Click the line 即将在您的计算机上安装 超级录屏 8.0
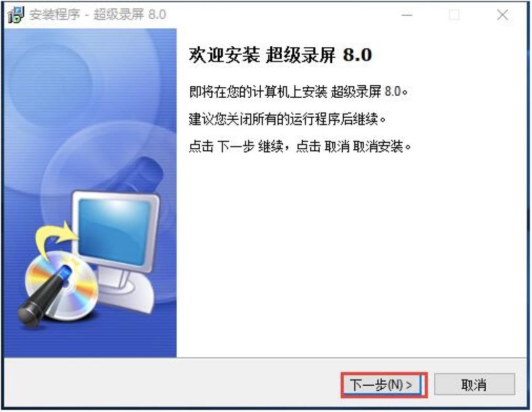The width and height of the screenshot is (532, 412). click(x=298, y=91)
